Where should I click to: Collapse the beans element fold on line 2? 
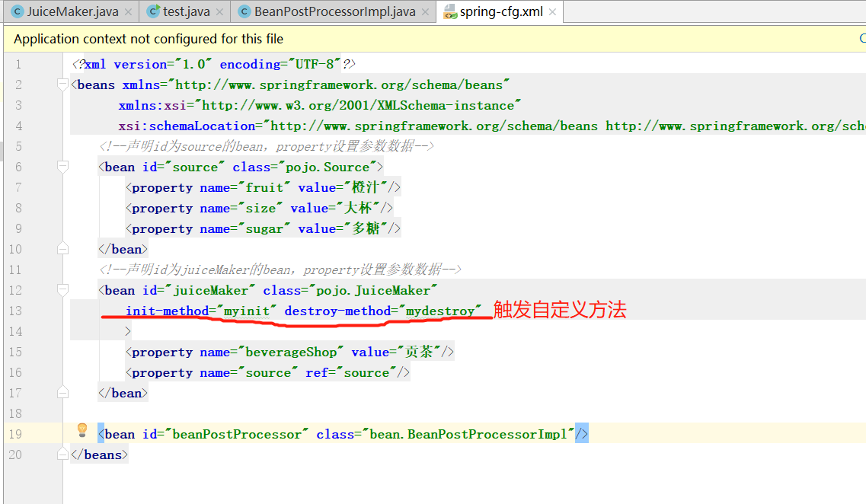tap(62, 85)
